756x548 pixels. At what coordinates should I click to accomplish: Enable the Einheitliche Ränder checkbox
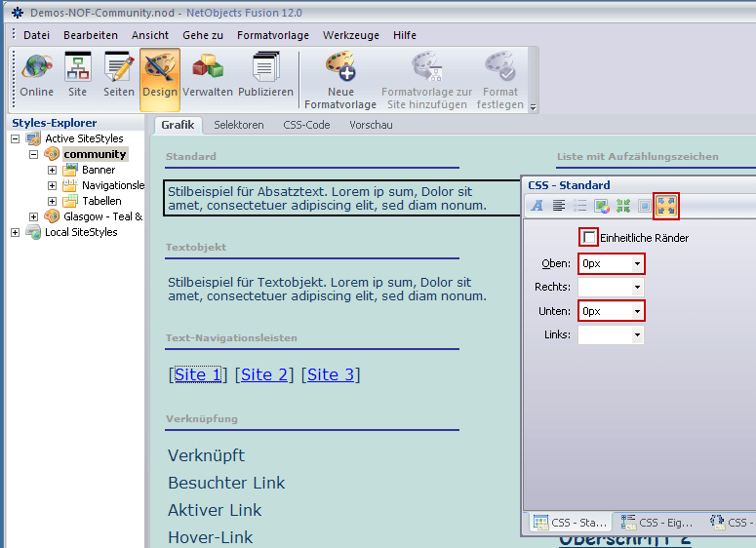[x=588, y=237]
